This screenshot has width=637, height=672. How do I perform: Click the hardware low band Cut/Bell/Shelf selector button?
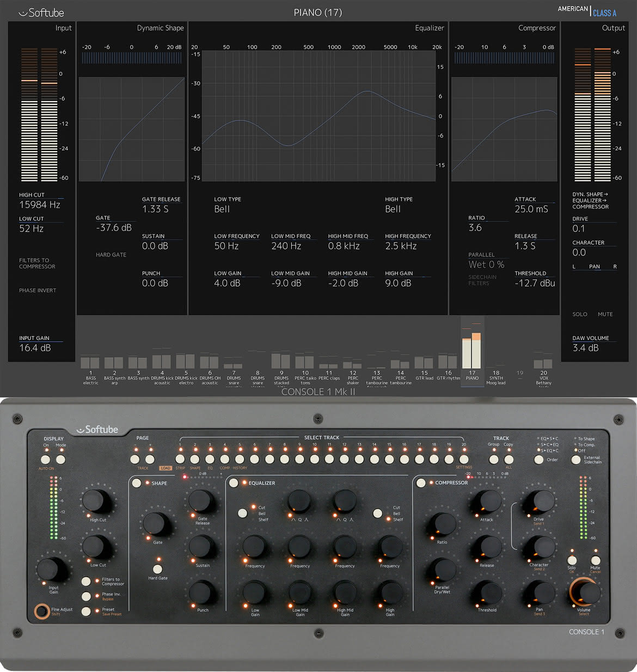point(243,513)
